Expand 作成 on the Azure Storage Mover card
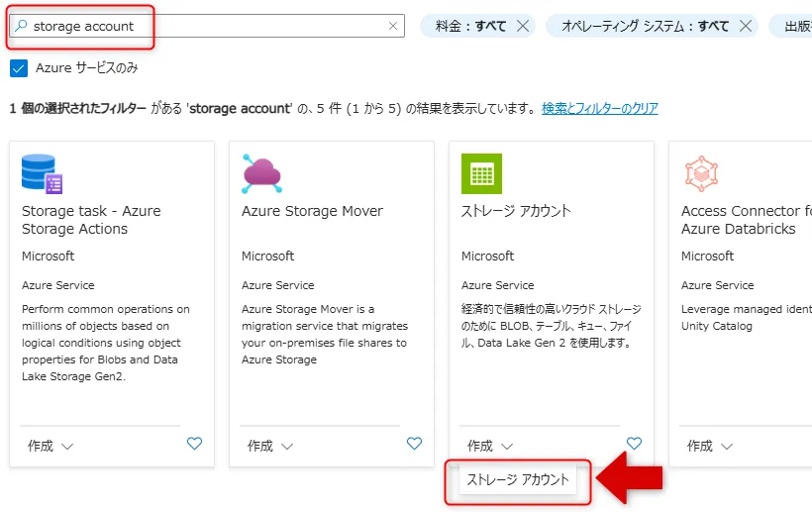812x512 pixels. click(270, 446)
